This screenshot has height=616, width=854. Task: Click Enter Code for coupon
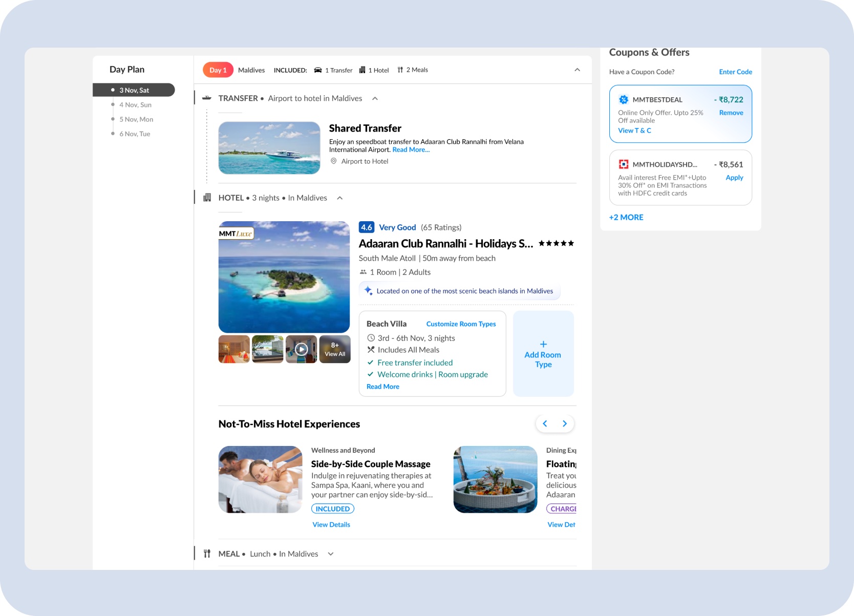pyautogui.click(x=736, y=72)
